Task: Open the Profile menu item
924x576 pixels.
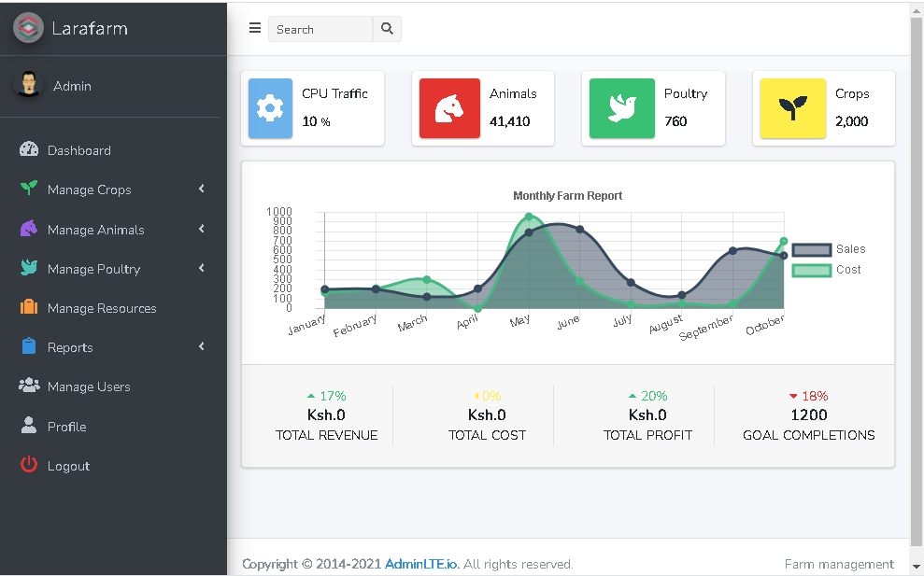Action: pyautogui.click(x=68, y=426)
